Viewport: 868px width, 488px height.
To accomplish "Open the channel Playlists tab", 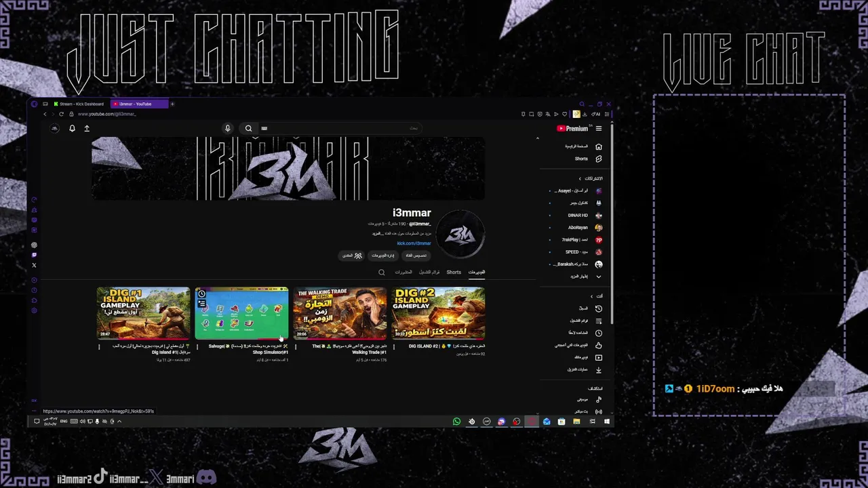I will click(429, 272).
